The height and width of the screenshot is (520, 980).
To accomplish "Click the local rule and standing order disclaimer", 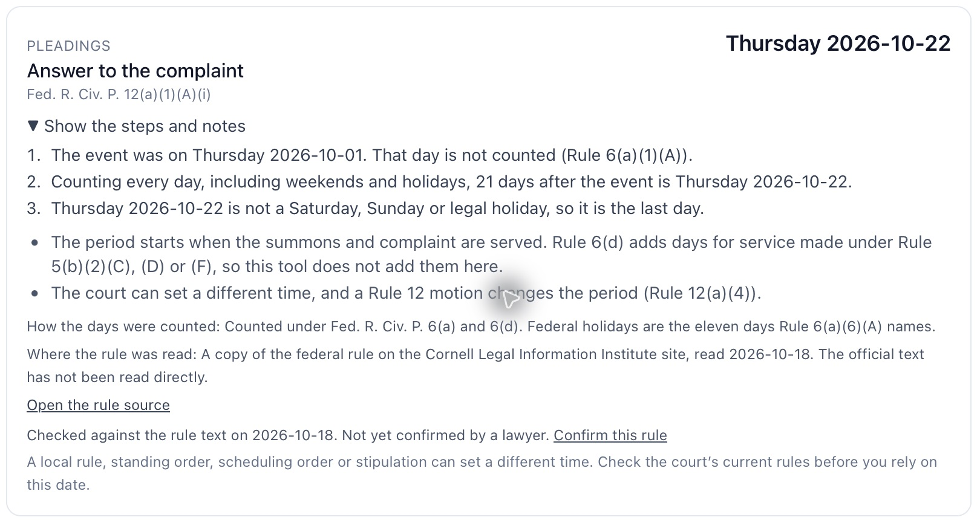I will [x=482, y=473].
